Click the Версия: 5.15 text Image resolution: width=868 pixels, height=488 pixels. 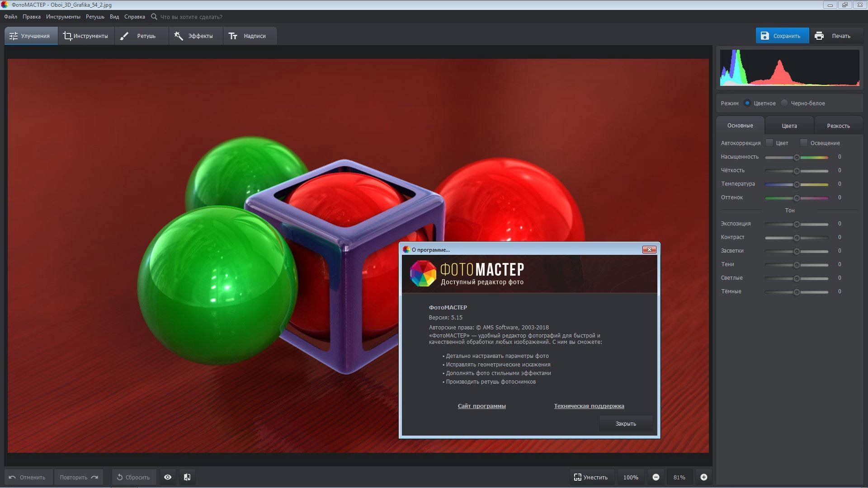pyautogui.click(x=445, y=317)
